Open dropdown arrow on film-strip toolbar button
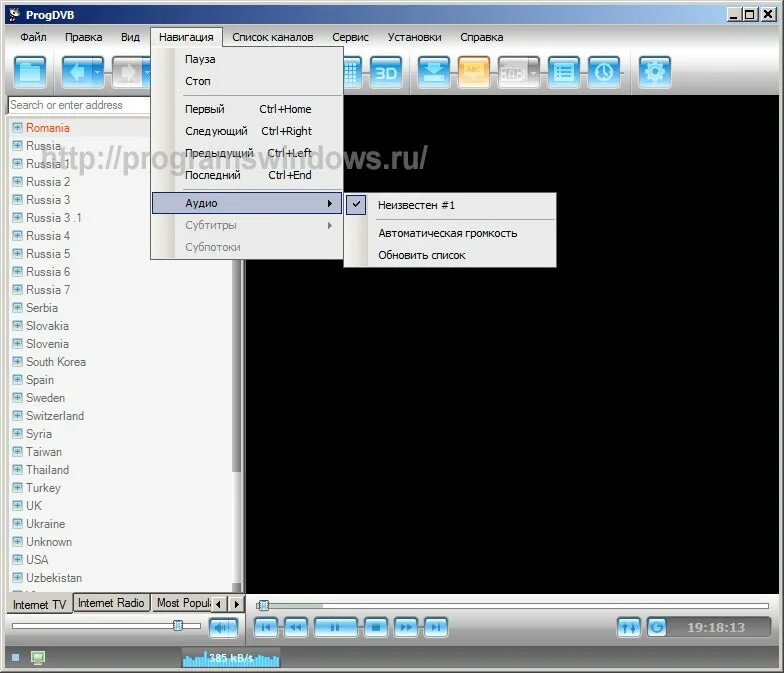The height and width of the screenshot is (673, 784). click(x=534, y=72)
